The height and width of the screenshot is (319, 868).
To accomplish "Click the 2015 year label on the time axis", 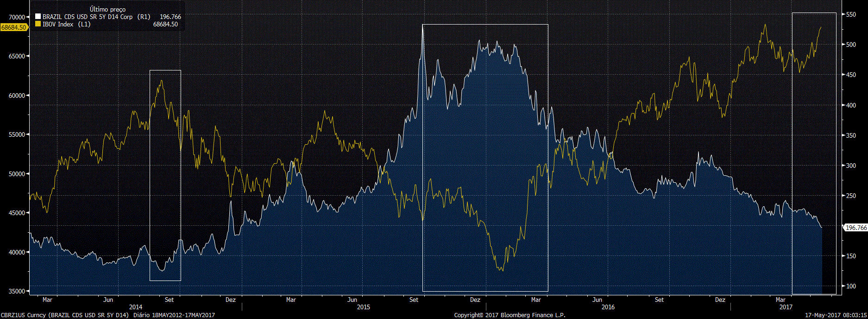I will (364, 307).
